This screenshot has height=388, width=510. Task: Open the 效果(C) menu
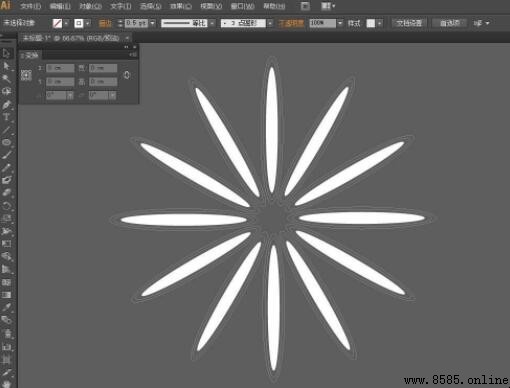click(x=180, y=6)
